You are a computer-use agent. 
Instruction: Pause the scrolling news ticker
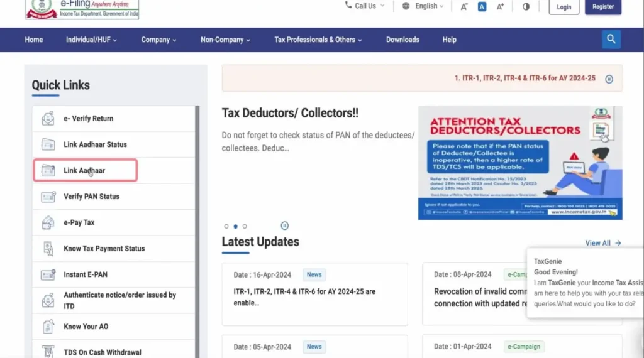(x=609, y=79)
